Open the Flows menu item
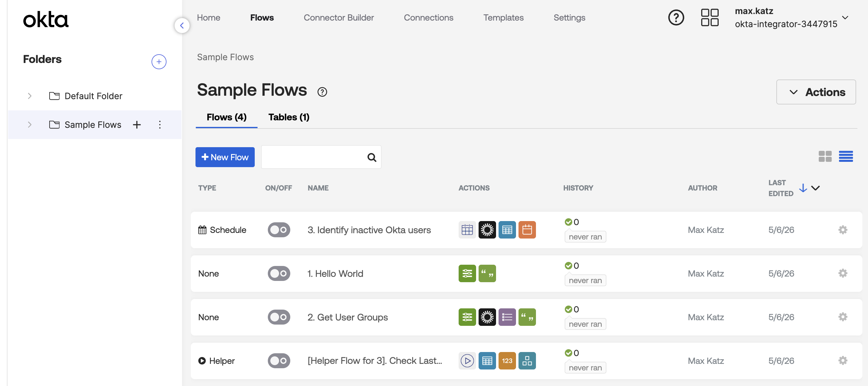Image resolution: width=868 pixels, height=386 pixels. pyautogui.click(x=262, y=17)
